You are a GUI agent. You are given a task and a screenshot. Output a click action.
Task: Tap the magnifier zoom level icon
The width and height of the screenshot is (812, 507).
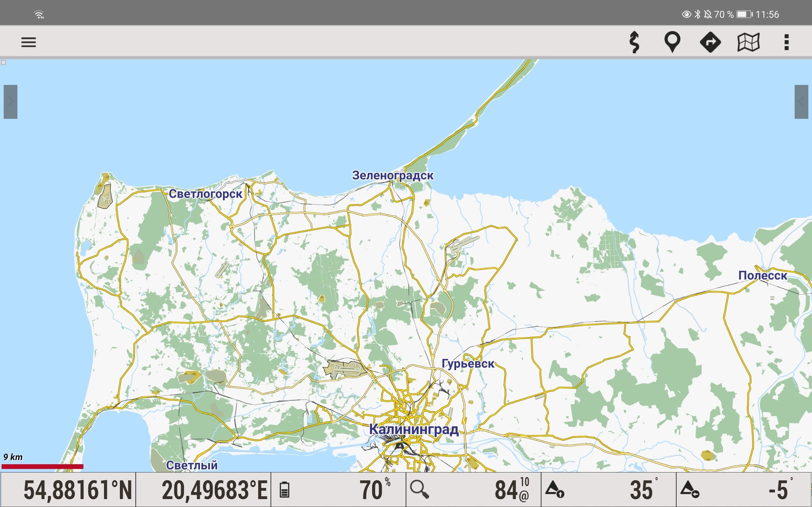(419, 490)
